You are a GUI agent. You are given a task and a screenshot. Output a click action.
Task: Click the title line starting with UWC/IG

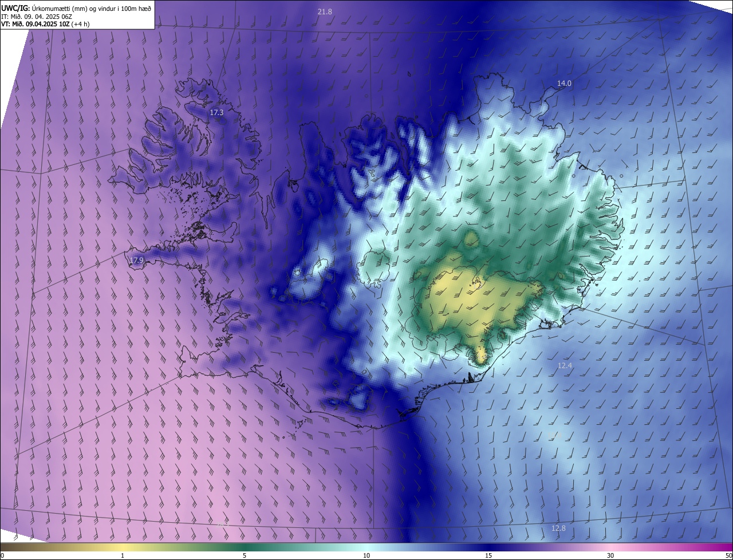(x=76, y=8)
